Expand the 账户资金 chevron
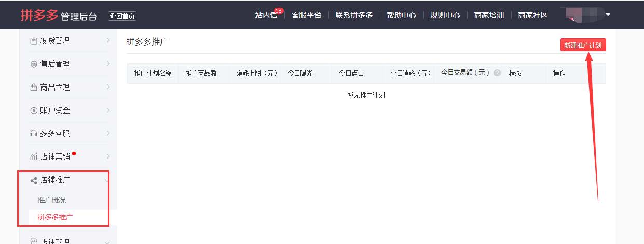Screen dimensions: 644x244 tap(108, 110)
